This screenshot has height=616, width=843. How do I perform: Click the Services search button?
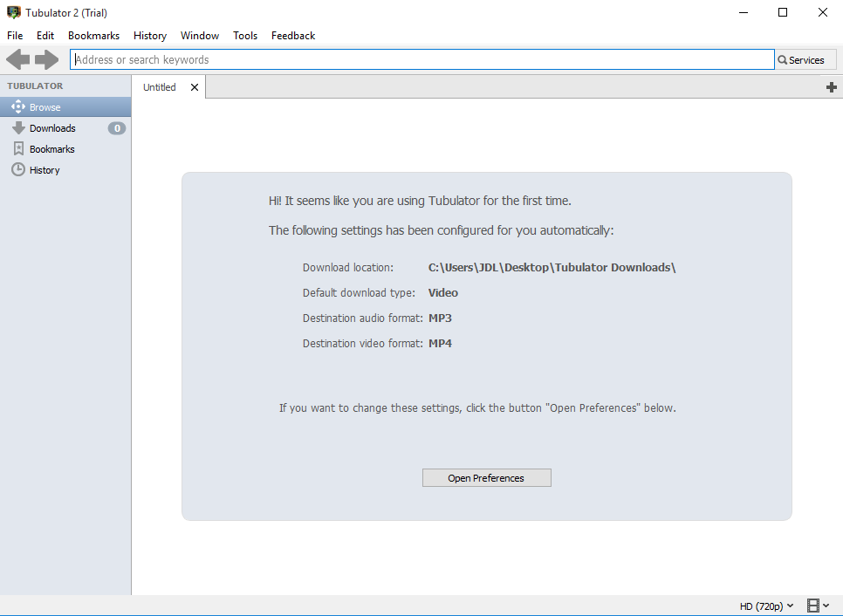[805, 59]
